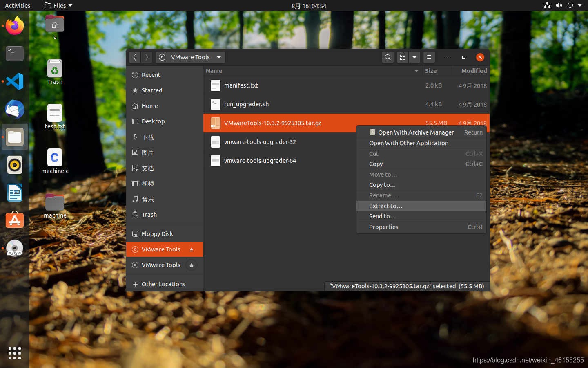Open Trash in the Files sidebar
The image size is (588, 368).
pos(165,215)
